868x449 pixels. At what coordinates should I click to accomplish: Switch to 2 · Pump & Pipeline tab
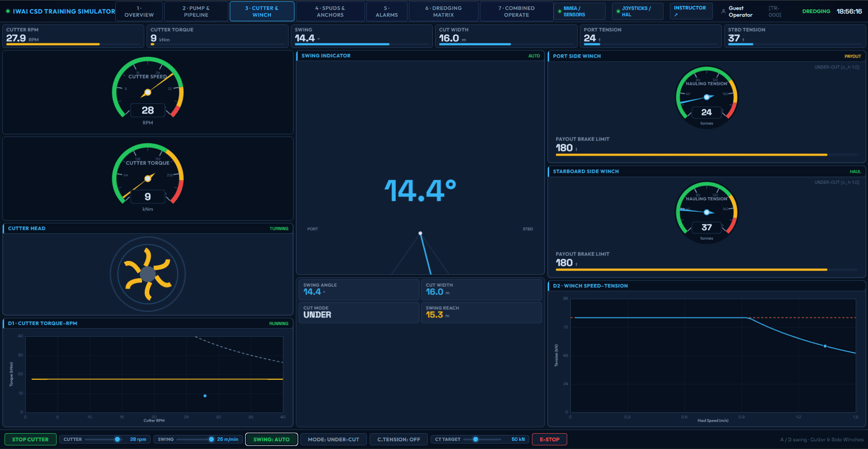coord(196,11)
